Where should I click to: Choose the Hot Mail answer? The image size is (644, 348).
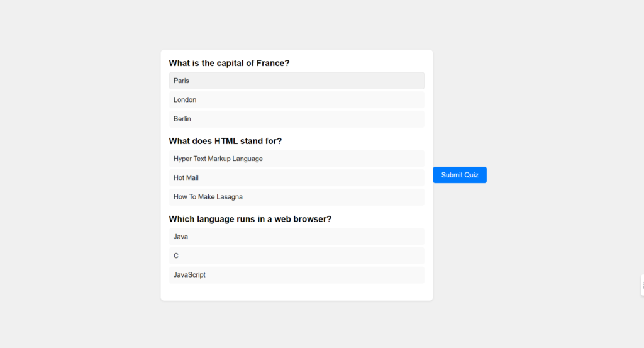click(297, 178)
